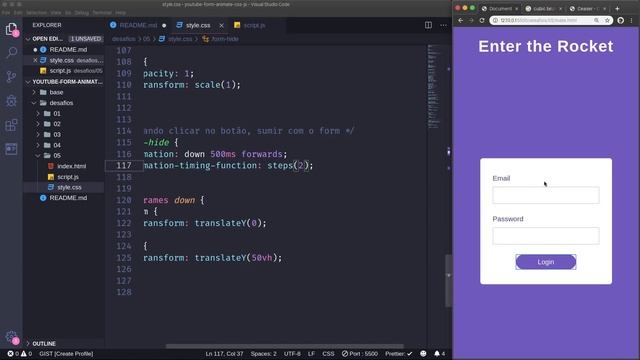Open the Source Control view
The width and height of the screenshot is (640, 360).
coord(11,77)
